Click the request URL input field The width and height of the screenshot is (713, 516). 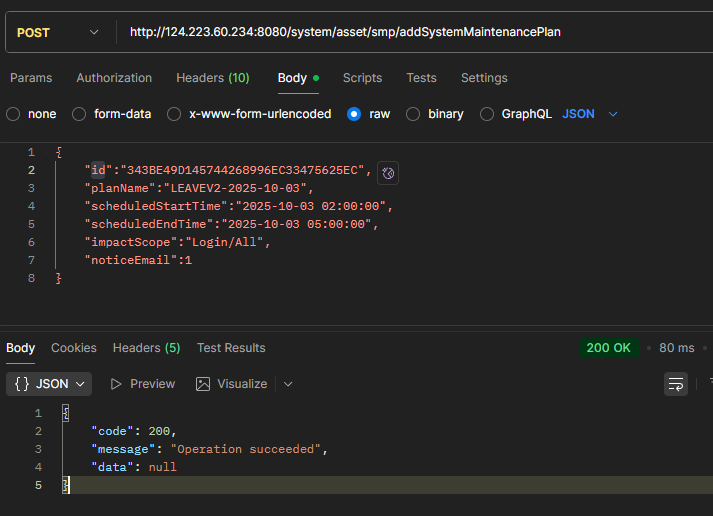tap(400, 32)
